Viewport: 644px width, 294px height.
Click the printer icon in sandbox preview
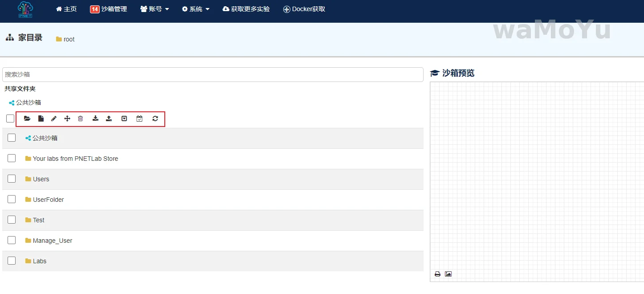(437, 274)
